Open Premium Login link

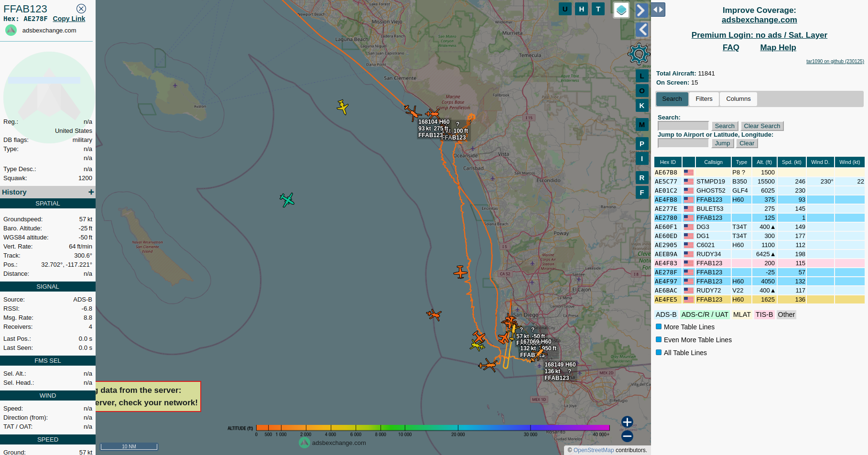click(759, 35)
